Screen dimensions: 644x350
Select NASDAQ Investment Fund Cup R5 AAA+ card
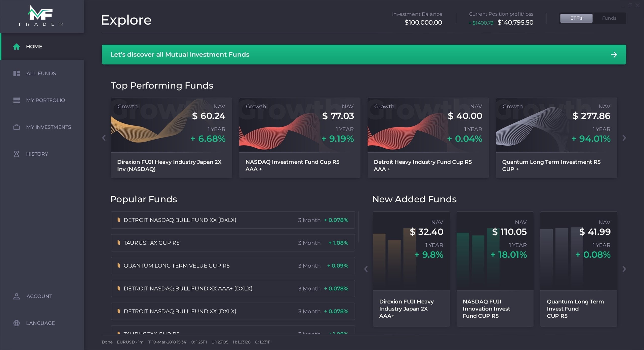point(300,138)
